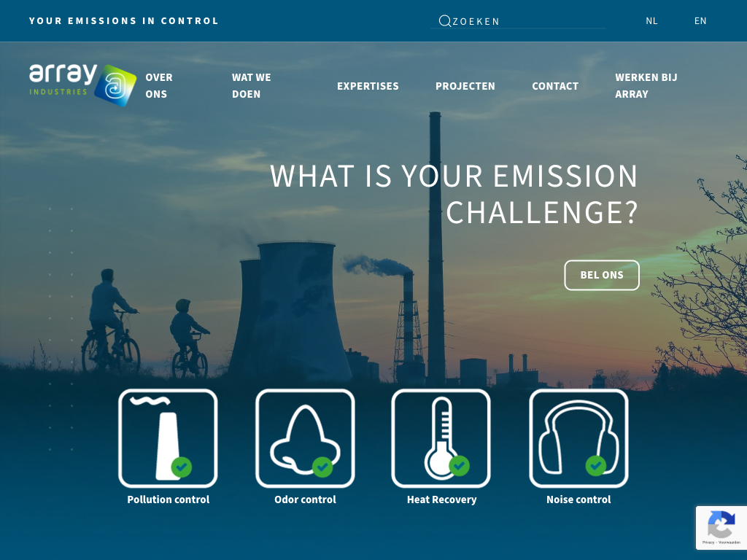747x560 pixels.
Task: Go to the Contact page
Action: (x=555, y=86)
